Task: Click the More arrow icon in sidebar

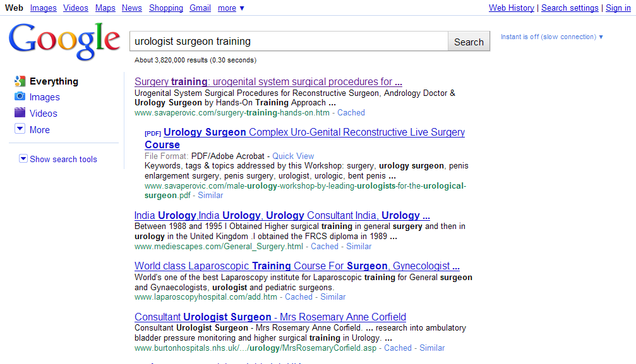Action: tap(20, 129)
